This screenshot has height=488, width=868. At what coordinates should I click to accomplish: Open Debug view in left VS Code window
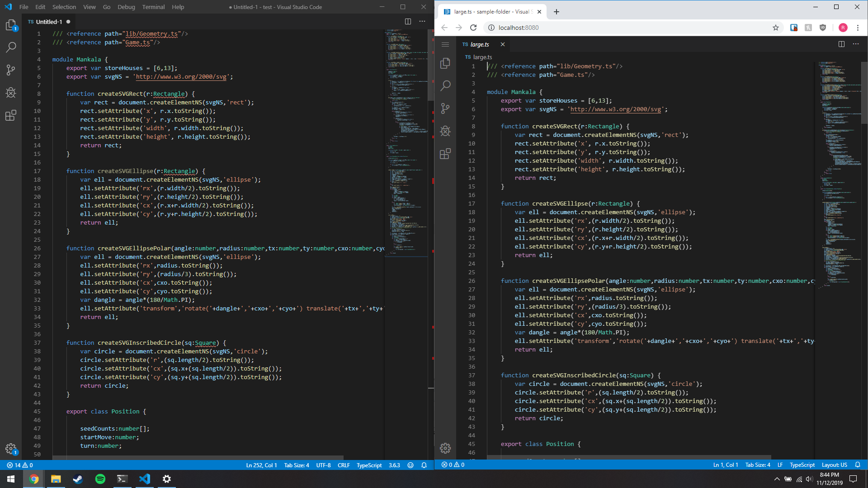point(11,93)
